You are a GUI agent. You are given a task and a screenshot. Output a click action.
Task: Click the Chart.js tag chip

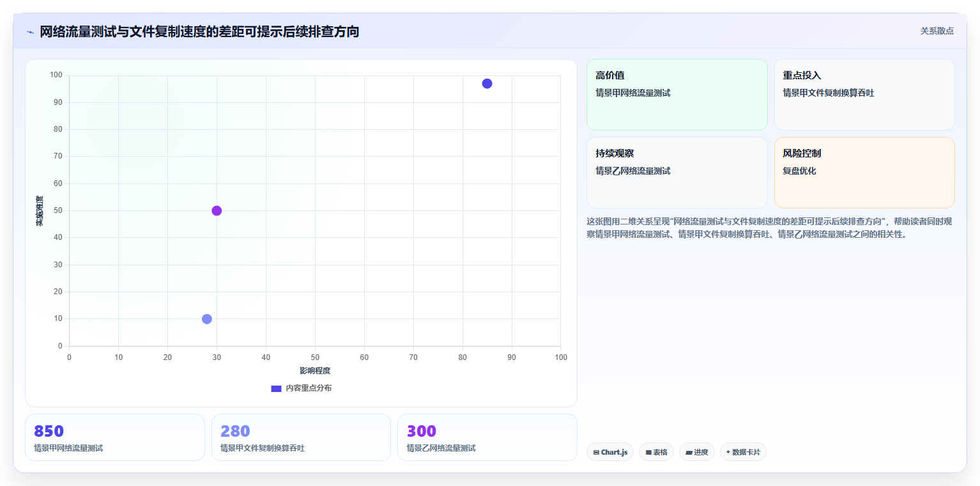[610, 452]
